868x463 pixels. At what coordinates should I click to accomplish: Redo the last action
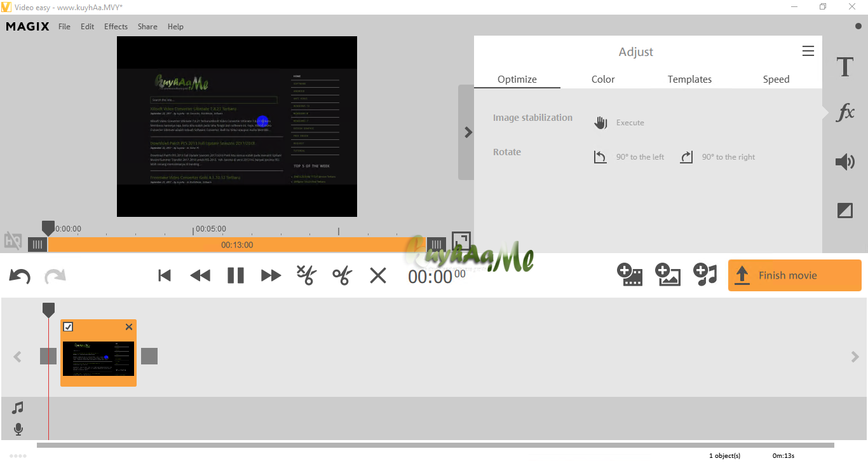tap(55, 276)
